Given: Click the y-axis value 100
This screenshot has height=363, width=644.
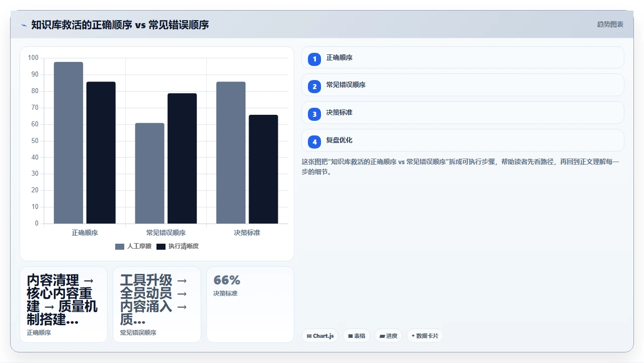Looking at the screenshot, I should (33, 58).
